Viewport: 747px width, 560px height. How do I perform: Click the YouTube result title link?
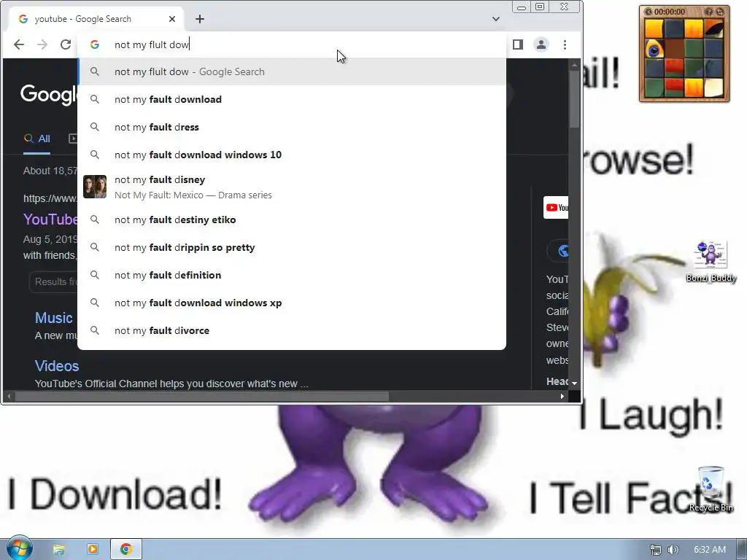click(x=50, y=219)
